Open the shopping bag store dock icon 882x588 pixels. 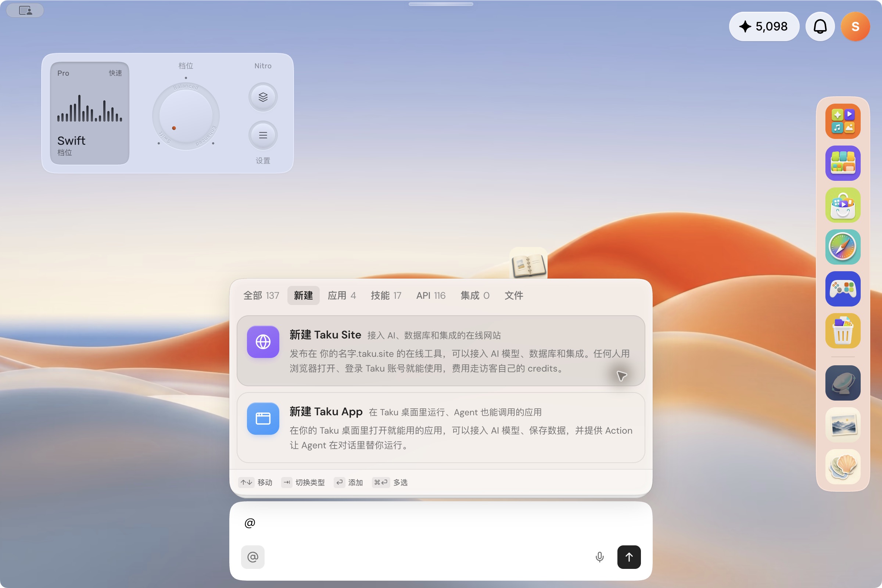click(x=843, y=205)
